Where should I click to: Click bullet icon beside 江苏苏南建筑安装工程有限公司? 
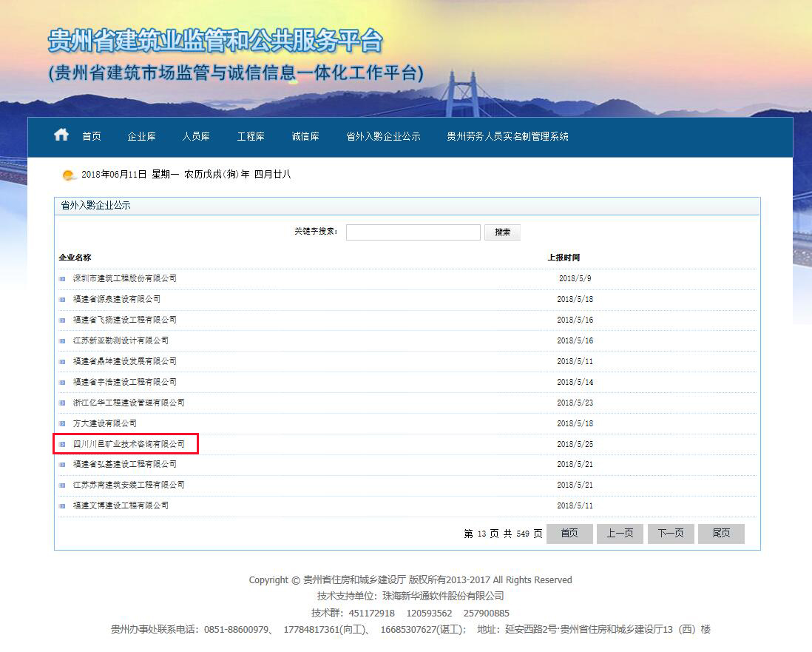pyautogui.click(x=62, y=485)
